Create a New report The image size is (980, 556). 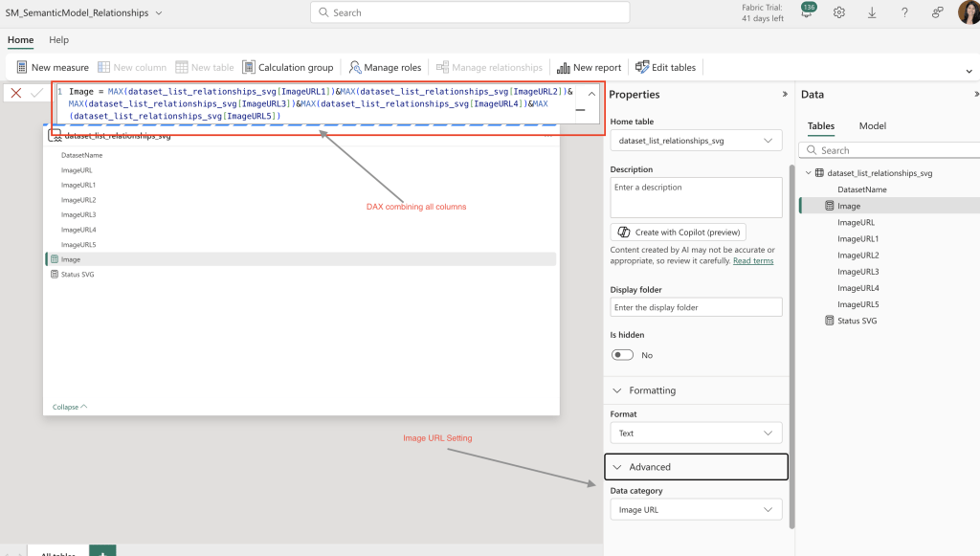[x=590, y=68]
